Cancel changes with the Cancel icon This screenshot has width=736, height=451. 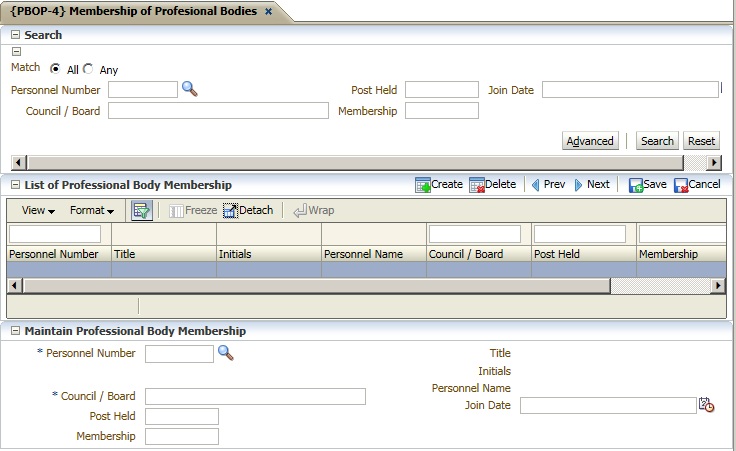[682, 185]
